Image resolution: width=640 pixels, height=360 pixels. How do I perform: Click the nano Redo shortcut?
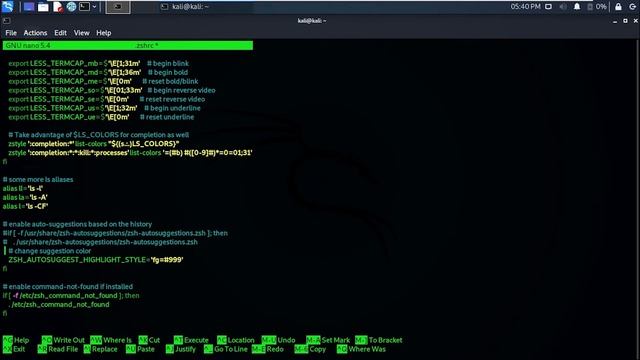[x=267, y=349]
